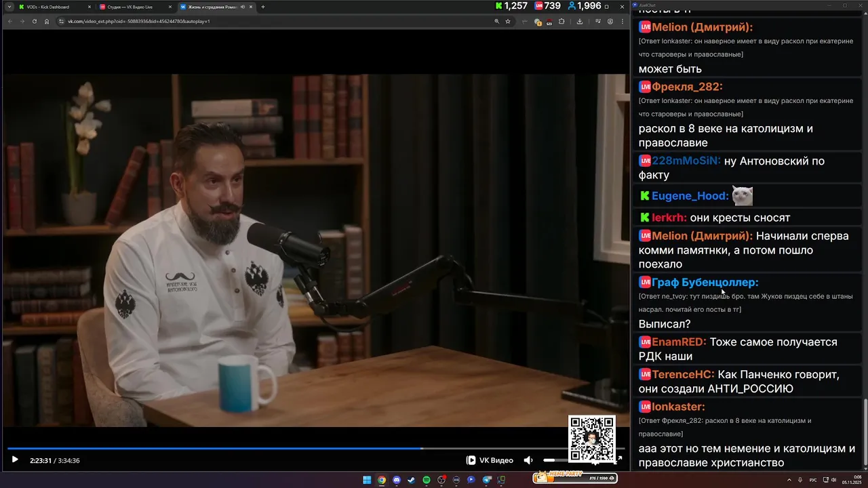Open the VK Видео logo link in player
868x488 pixels.
490,460
